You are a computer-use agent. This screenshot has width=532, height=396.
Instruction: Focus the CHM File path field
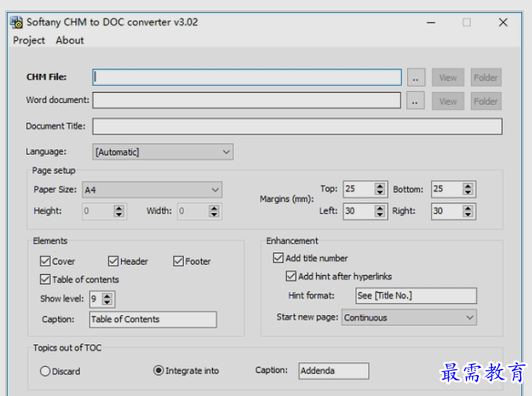click(x=247, y=78)
